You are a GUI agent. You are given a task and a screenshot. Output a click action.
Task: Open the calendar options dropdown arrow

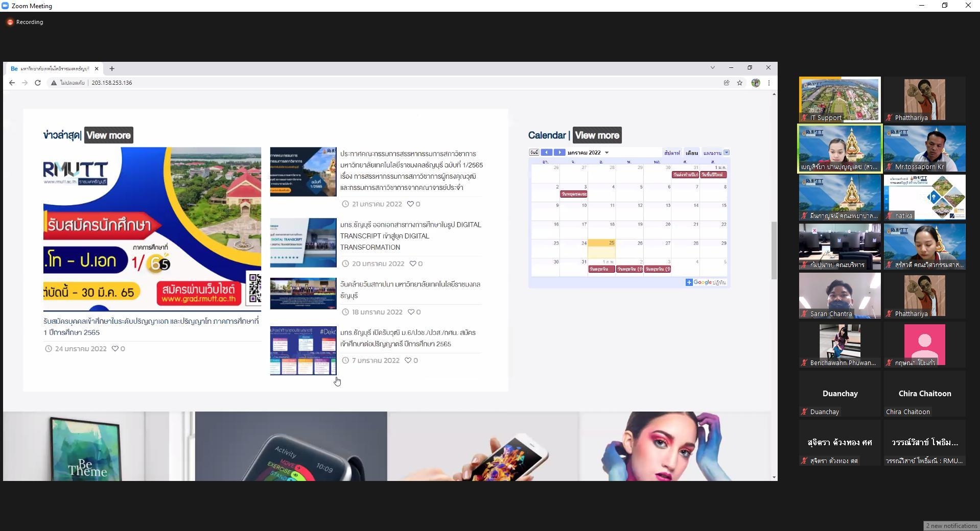coord(727,152)
